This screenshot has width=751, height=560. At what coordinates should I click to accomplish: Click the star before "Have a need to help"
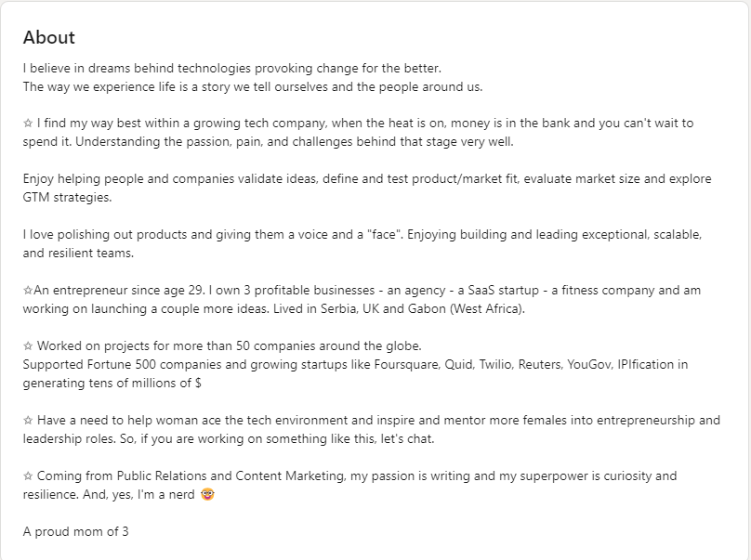[28, 421]
